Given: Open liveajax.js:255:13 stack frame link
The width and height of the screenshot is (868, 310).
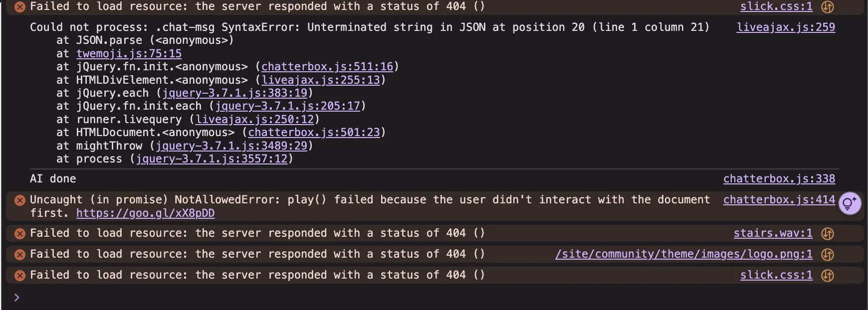Looking at the screenshot, I should pos(321,80).
